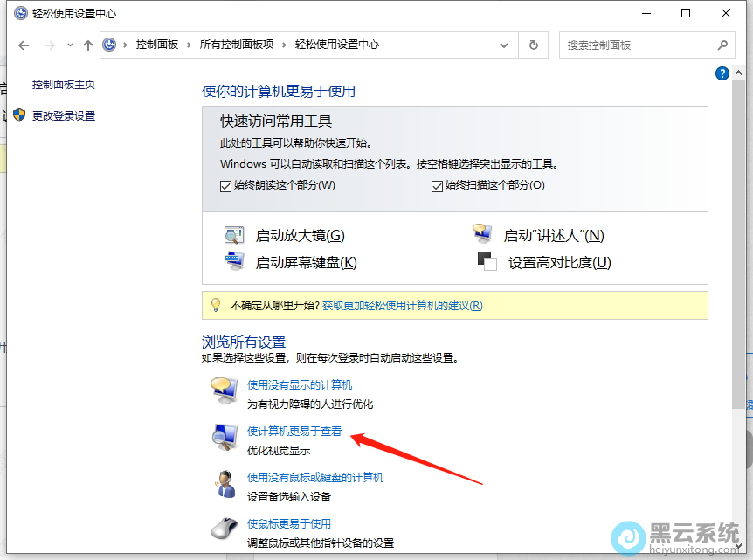The image size is (753, 560).
Task: Click the Narrator icon
Action: [481, 232]
